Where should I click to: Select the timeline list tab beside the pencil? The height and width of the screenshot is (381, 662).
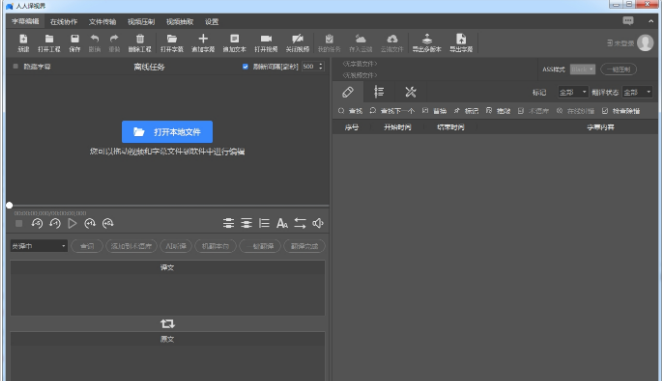point(379,92)
